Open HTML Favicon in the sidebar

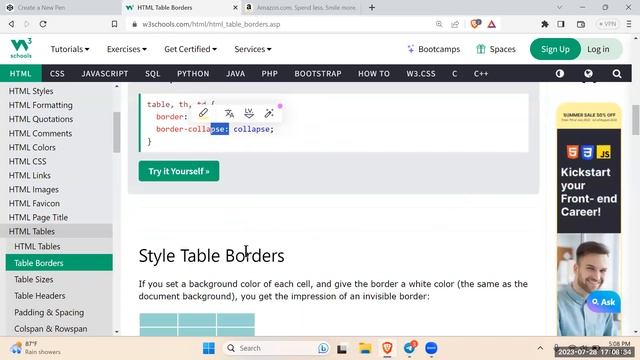[34, 203]
